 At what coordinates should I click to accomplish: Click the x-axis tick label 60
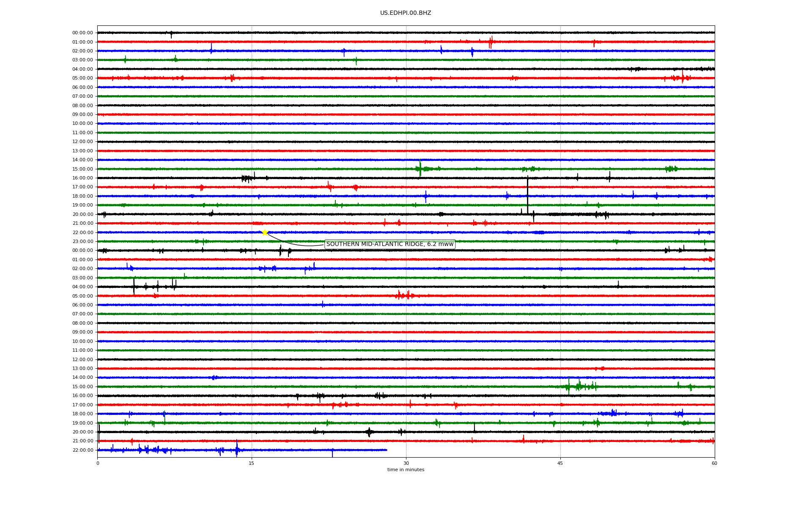(x=714, y=463)
